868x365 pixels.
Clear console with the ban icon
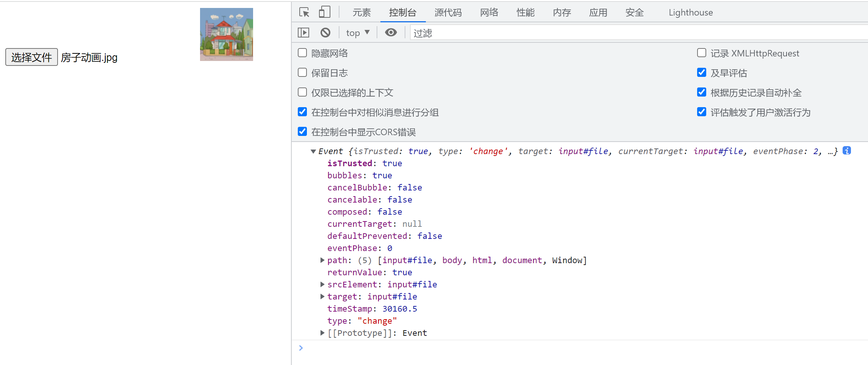325,33
